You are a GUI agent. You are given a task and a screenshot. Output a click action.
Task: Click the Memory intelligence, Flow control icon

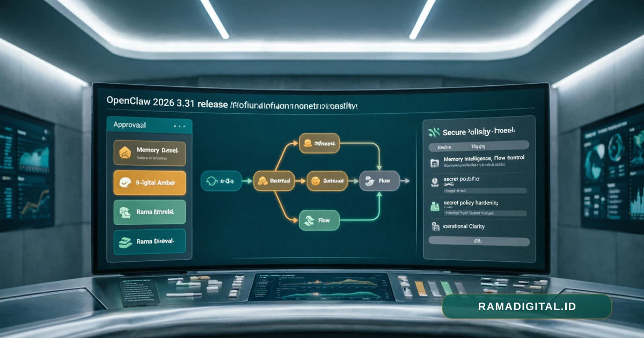pos(435,161)
